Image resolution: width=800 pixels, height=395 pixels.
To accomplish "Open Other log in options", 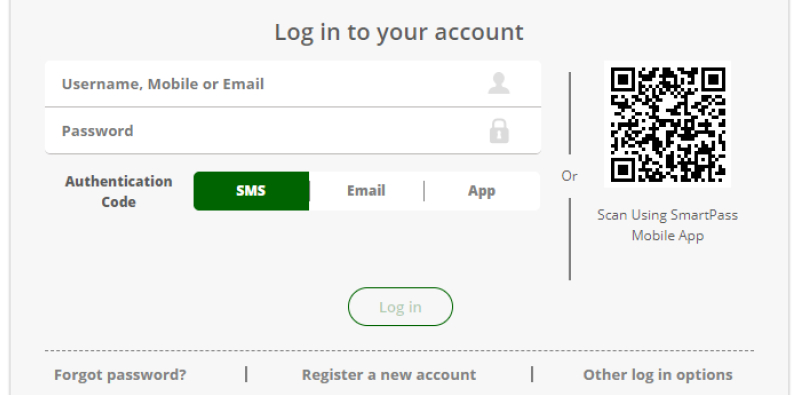I will tap(658, 375).
